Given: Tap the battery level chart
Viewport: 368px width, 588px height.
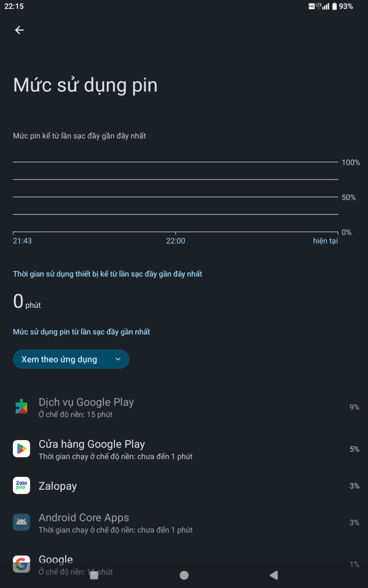Looking at the screenshot, I should pos(175,198).
